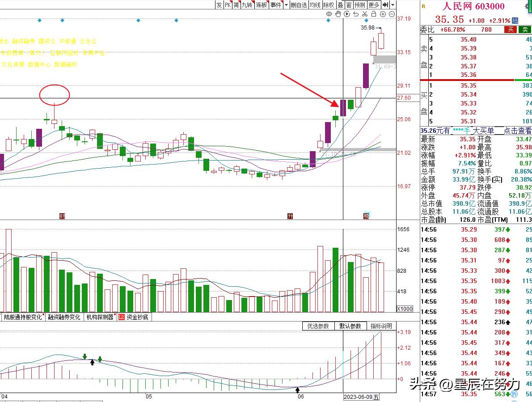Click the PK compare button
This screenshot has height=402, width=532.
228,5
